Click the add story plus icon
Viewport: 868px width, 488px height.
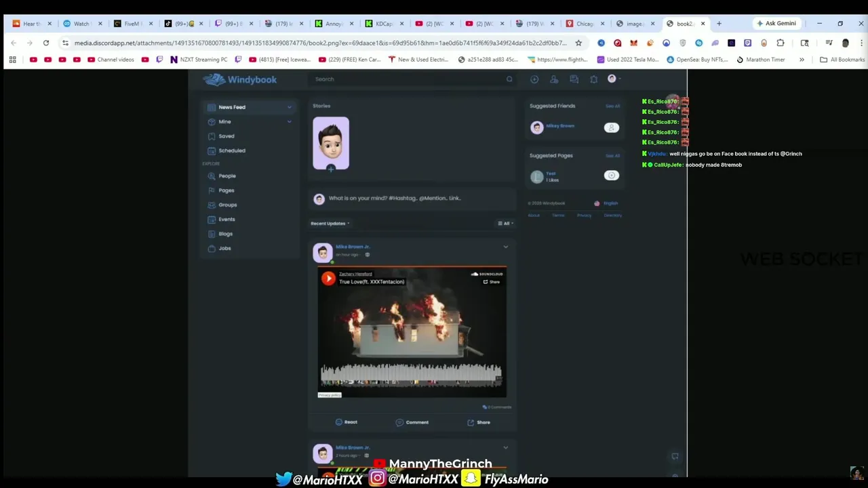tap(331, 168)
